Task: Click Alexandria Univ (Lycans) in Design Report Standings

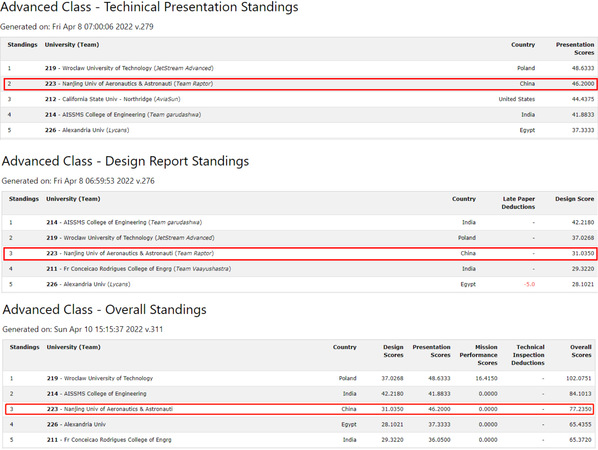Action: coord(88,284)
